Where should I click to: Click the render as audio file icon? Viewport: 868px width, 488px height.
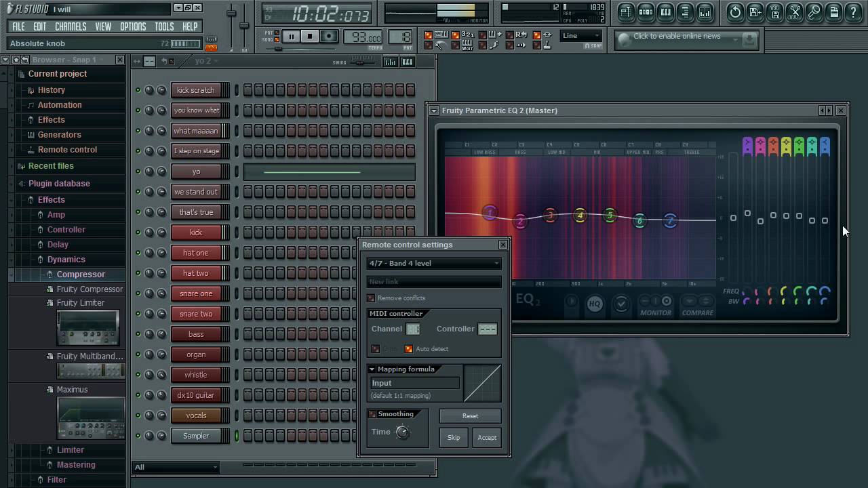tap(774, 12)
